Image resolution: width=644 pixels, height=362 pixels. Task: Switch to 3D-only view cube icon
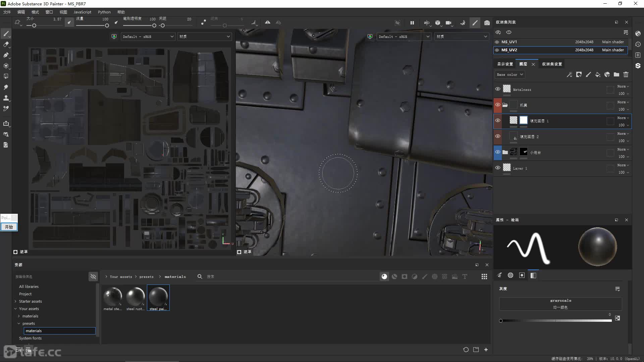tap(438, 23)
